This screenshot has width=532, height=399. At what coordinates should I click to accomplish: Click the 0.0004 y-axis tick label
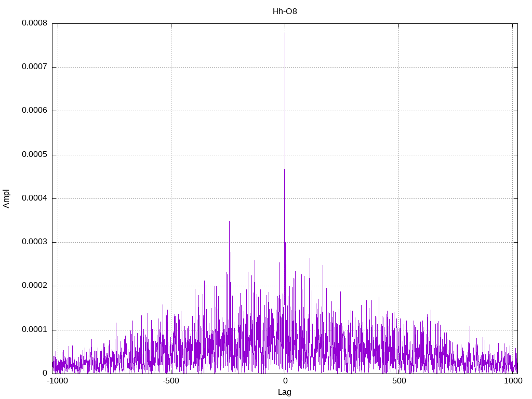[x=34, y=198]
